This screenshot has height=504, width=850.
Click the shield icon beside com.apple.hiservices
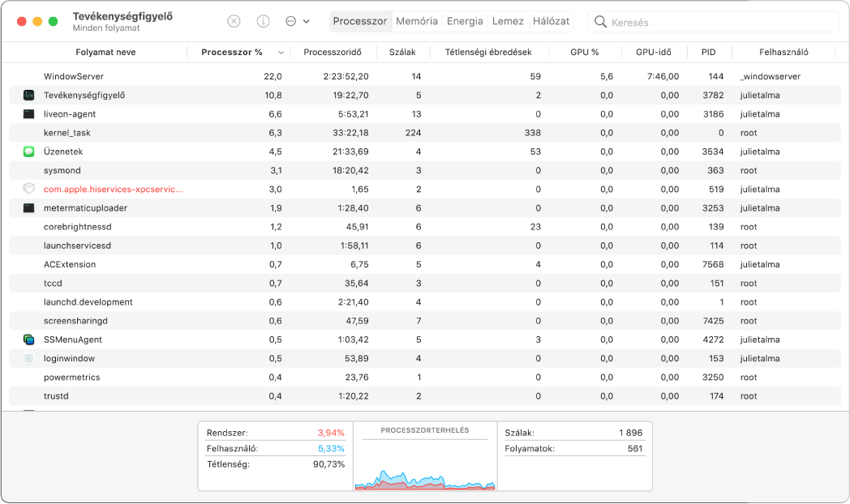(x=28, y=189)
